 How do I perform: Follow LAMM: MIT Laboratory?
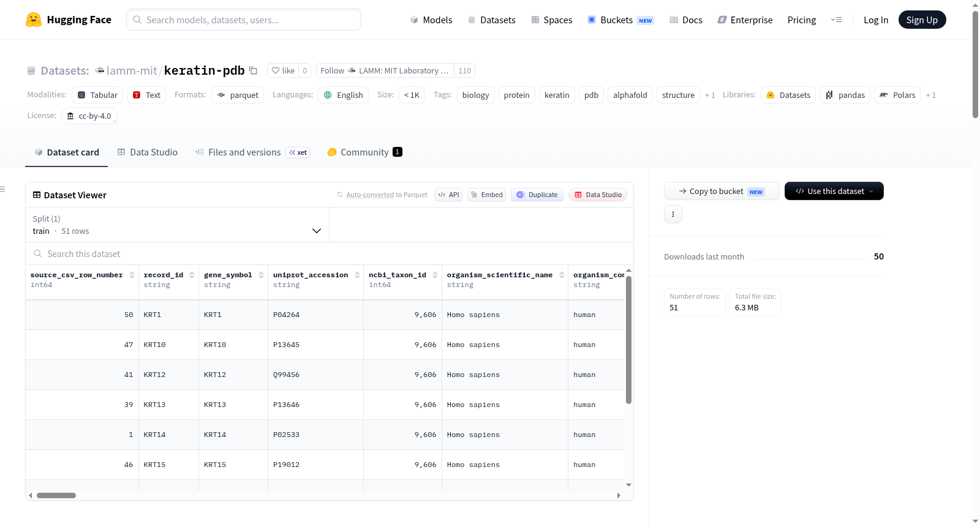point(385,71)
